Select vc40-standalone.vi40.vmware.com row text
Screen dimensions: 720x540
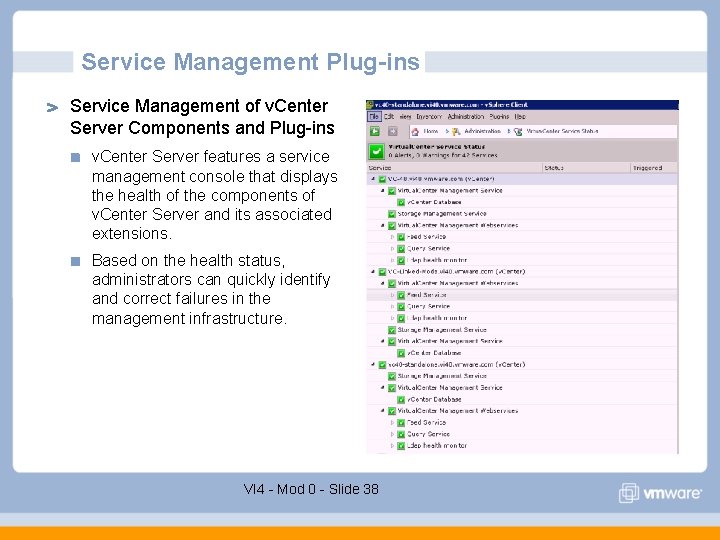(456, 365)
